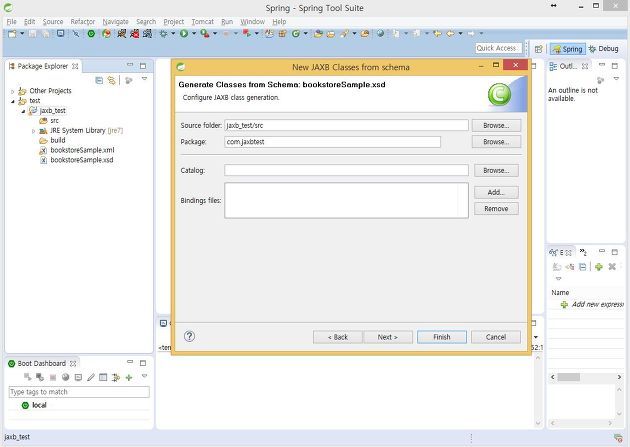Click the Cancel button
The width and height of the screenshot is (630, 447).
point(496,337)
